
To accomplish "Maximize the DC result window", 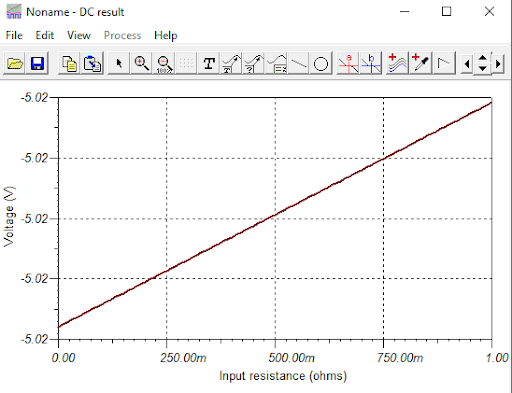I will pyautogui.click(x=447, y=12).
